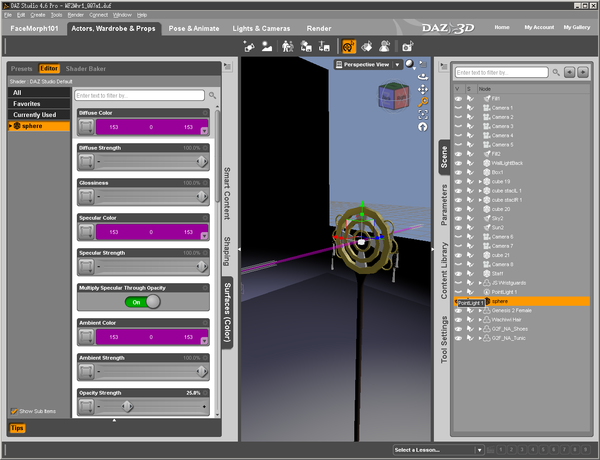The image size is (600, 460).
Task: Select the Currently Used filter
Action: coord(39,114)
